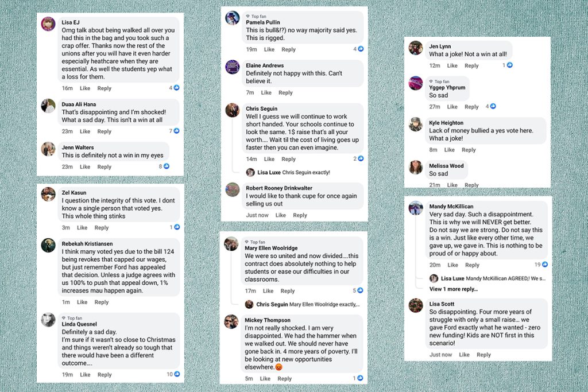Click the 14m timestamp on Chris Seguin's comment

point(252,159)
